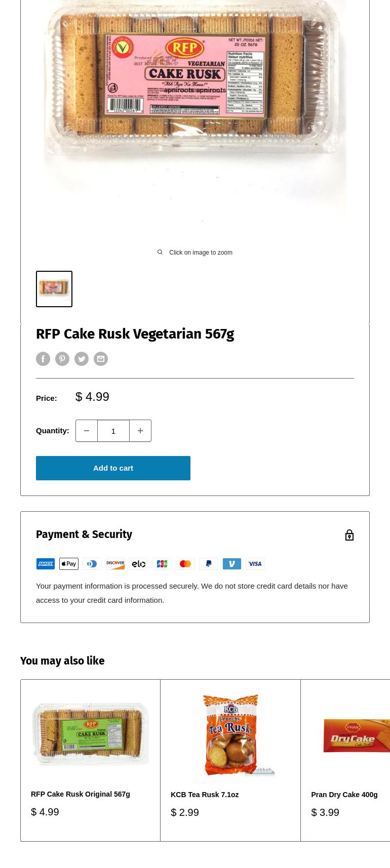Select the cake rusk thumbnail image
Screen dimensions: 390x868
tap(54, 289)
